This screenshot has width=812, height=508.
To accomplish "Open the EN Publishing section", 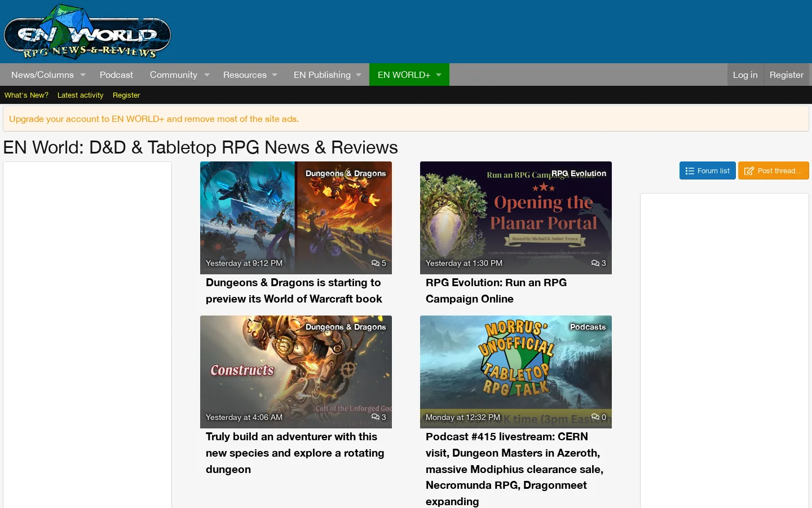I will click(322, 75).
